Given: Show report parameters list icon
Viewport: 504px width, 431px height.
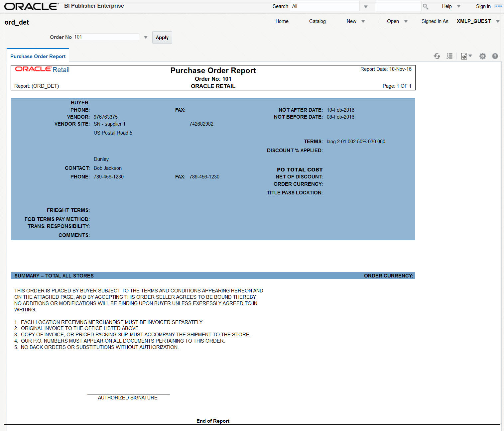Looking at the screenshot, I should (449, 56).
